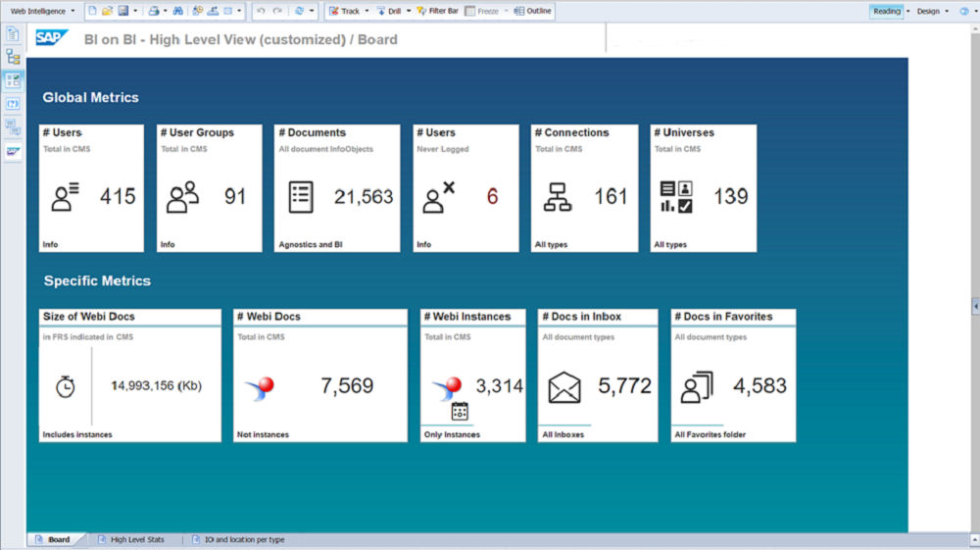
Task: Click the Not instances link
Action: [x=263, y=434]
